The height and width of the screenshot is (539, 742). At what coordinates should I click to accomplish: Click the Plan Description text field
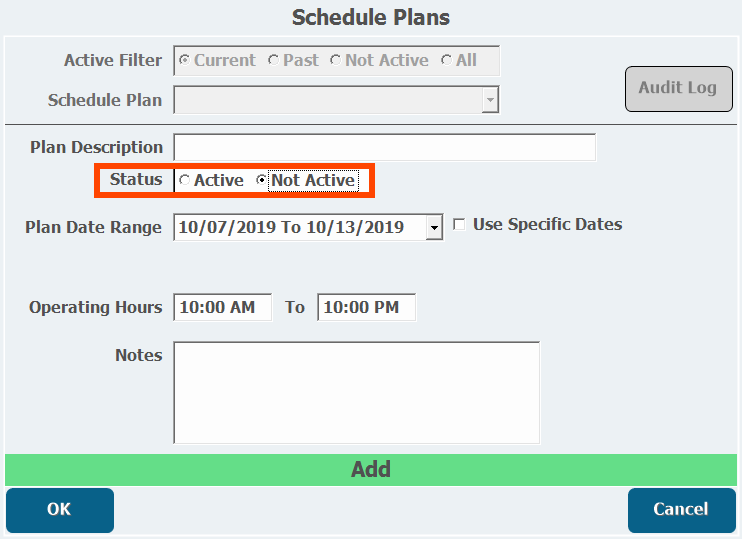(384, 147)
